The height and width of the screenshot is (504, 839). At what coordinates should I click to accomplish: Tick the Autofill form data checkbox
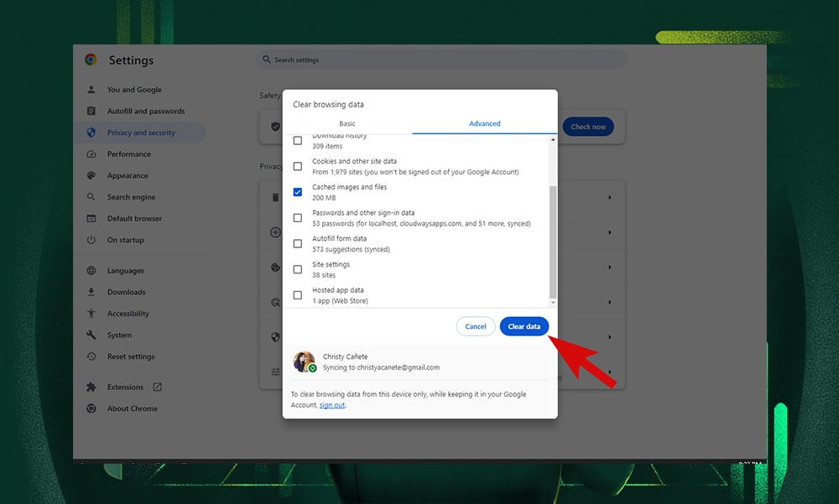298,244
